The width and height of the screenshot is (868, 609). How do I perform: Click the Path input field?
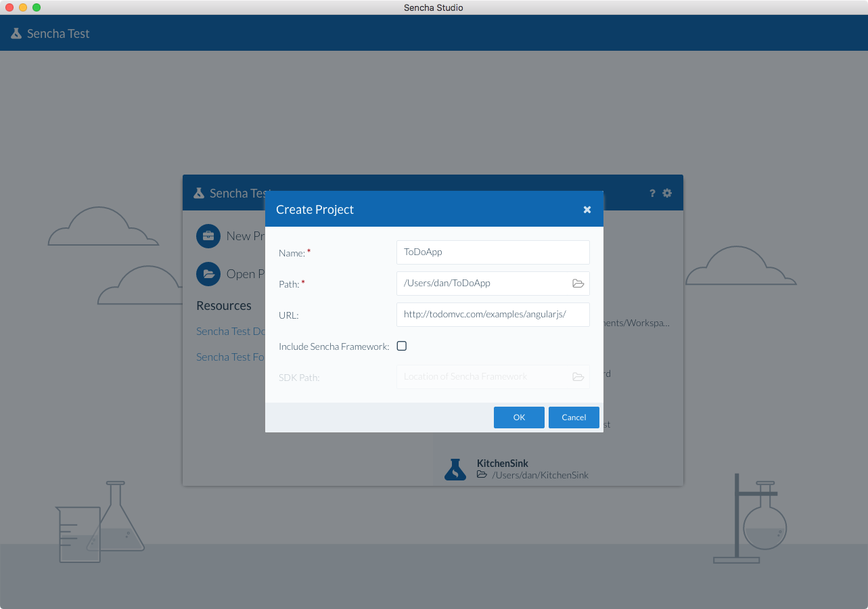tap(493, 284)
